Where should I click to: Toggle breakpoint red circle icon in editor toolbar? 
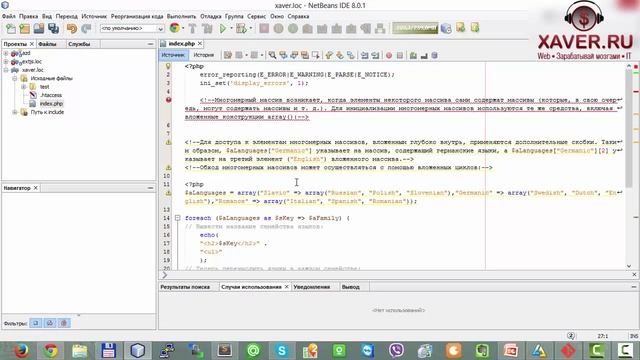(x=389, y=55)
